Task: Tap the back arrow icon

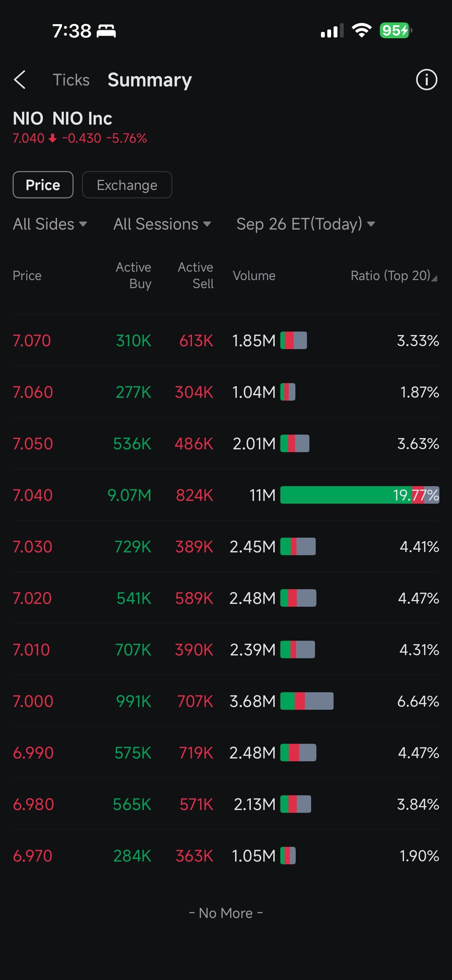Action: tap(20, 80)
